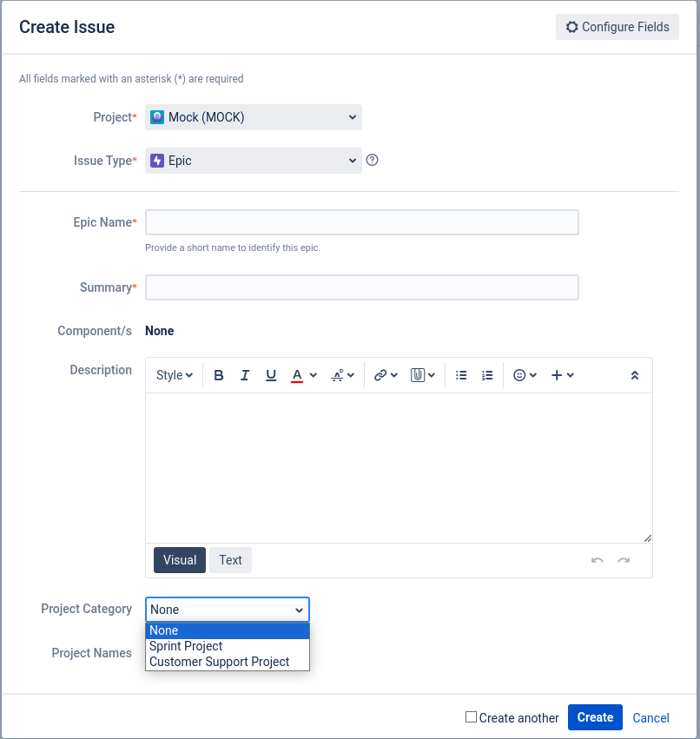Screen dimensions: 700x739
Task: Open the emoji smiley picker
Action: tap(519, 375)
